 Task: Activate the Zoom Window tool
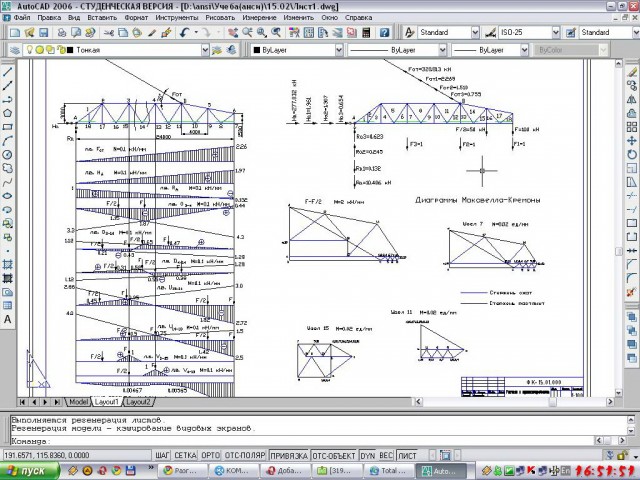[x=262, y=33]
